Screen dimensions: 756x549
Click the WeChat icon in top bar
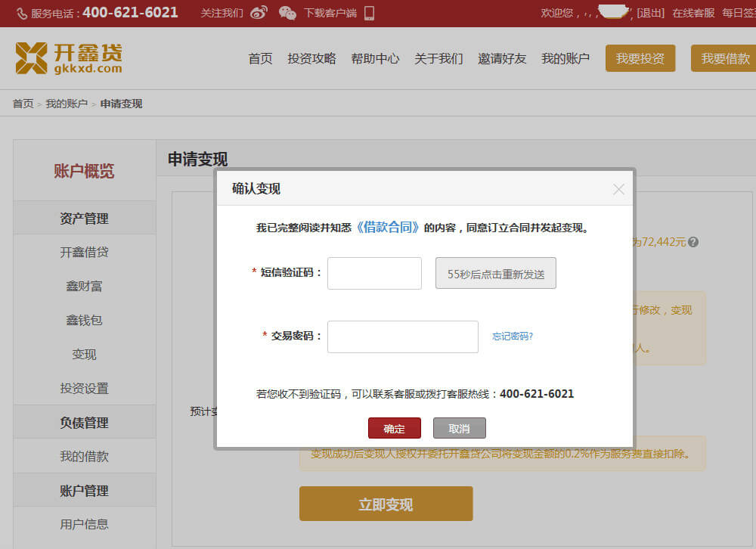(x=287, y=13)
